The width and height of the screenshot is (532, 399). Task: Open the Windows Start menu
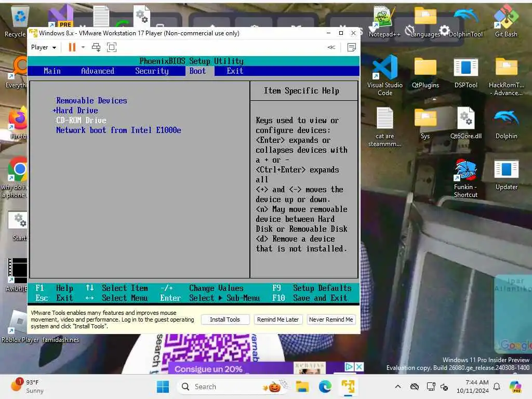pyautogui.click(x=163, y=387)
